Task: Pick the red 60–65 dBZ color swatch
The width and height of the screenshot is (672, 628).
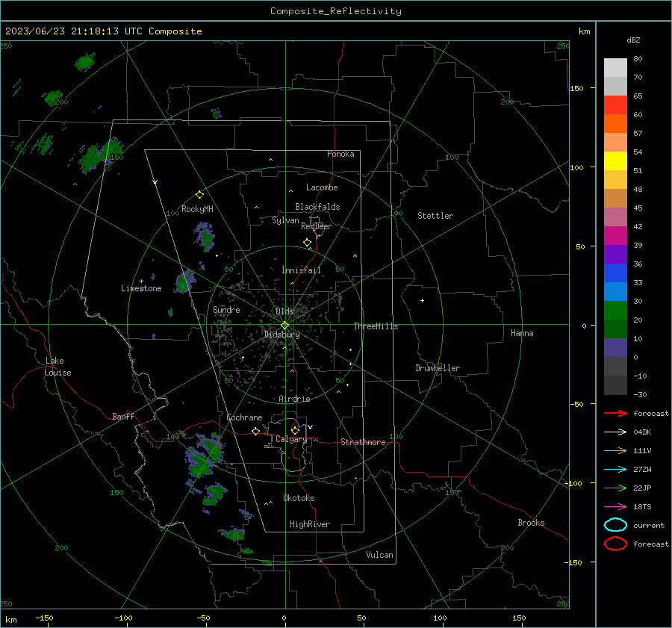Action: [615, 105]
